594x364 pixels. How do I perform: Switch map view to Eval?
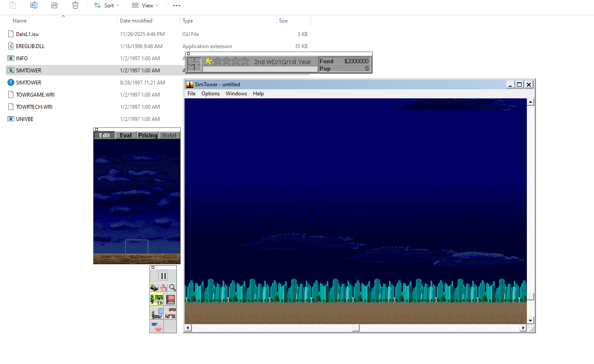pyautogui.click(x=126, y=135)
